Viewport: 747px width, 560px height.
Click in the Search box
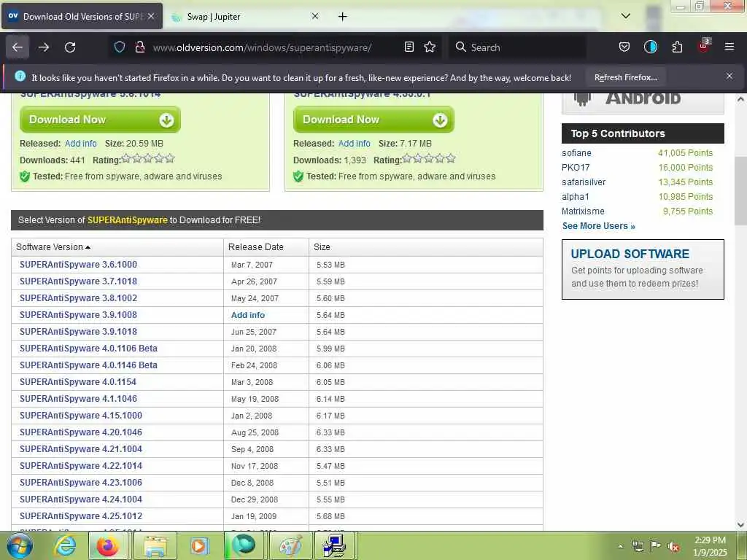(517, 47)
